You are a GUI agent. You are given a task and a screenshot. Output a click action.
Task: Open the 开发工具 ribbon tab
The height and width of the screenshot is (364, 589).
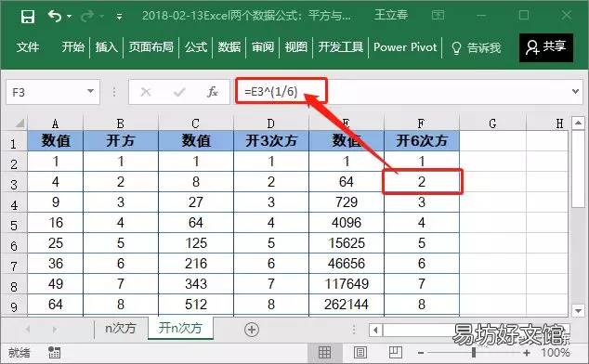(x=341, y=47)
